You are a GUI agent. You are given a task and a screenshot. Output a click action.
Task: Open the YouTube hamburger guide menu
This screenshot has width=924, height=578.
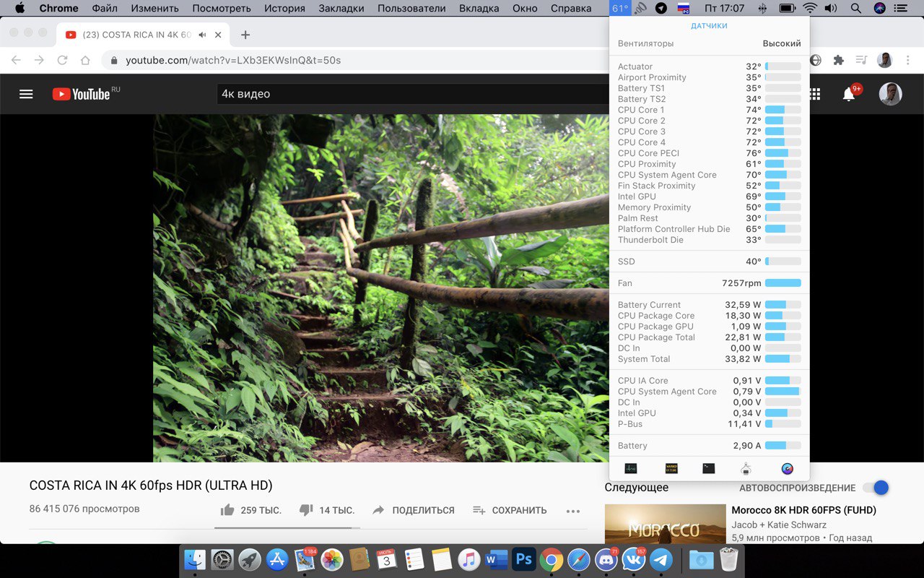coord(26,94)
